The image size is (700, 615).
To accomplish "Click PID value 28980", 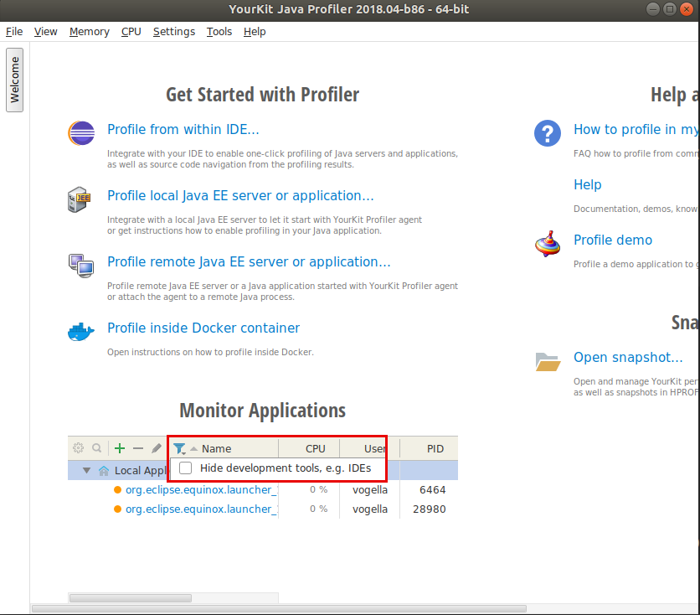I will click(429, 509).
